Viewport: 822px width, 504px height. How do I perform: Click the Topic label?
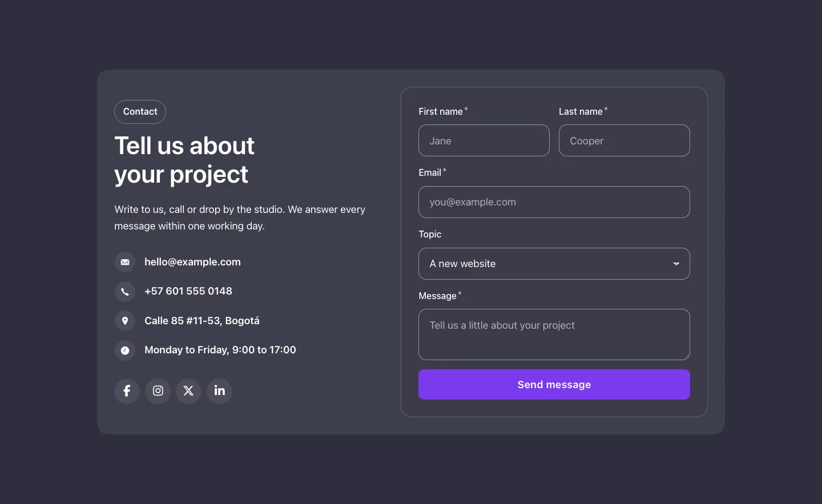(430, 234)
